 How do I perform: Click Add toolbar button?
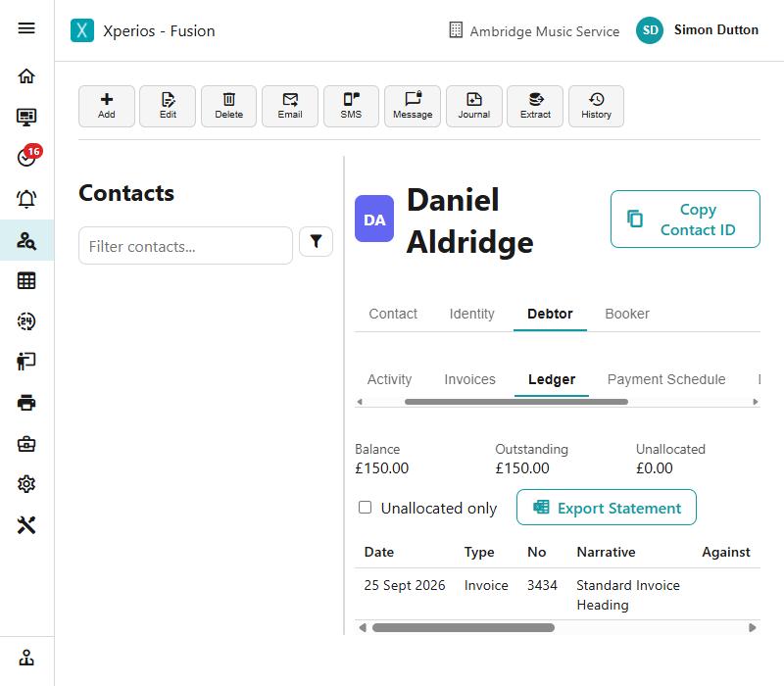pos(107,106)
